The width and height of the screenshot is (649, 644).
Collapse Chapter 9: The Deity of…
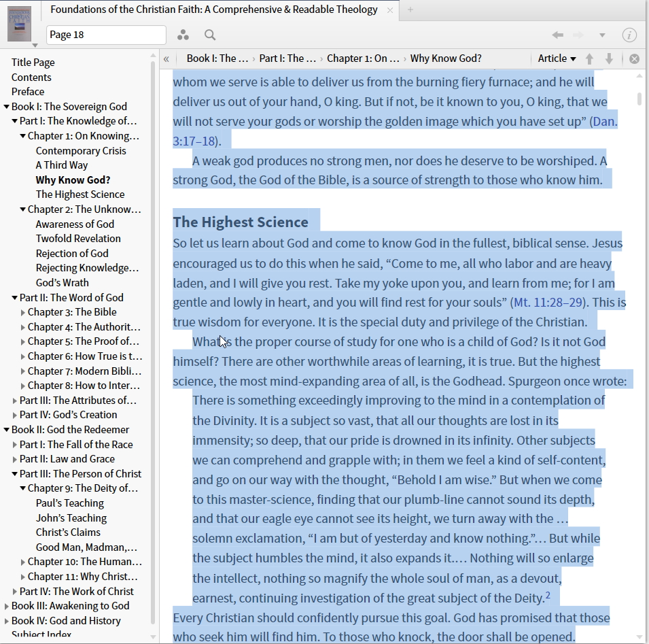point(22,488)
